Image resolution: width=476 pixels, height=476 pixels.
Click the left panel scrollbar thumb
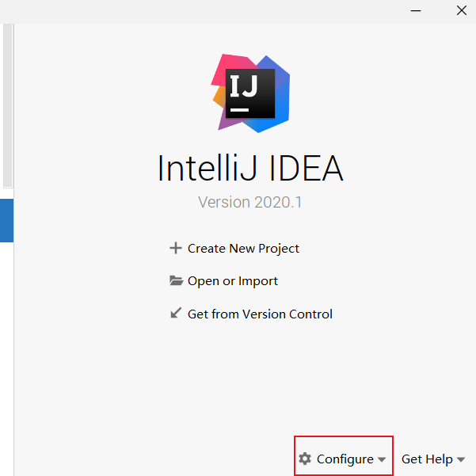tap(8, 105)
